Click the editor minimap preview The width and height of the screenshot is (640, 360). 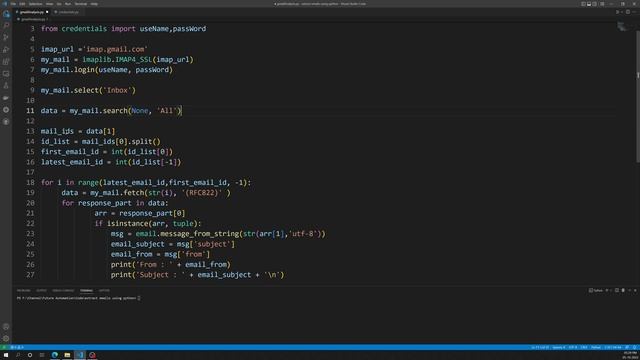coord(622,27)
